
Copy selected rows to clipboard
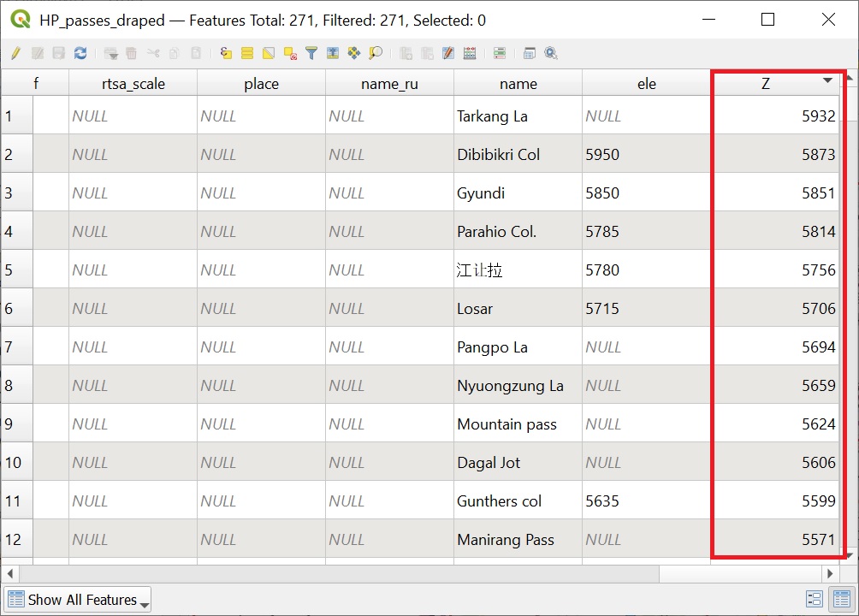(x=175, y=53)
